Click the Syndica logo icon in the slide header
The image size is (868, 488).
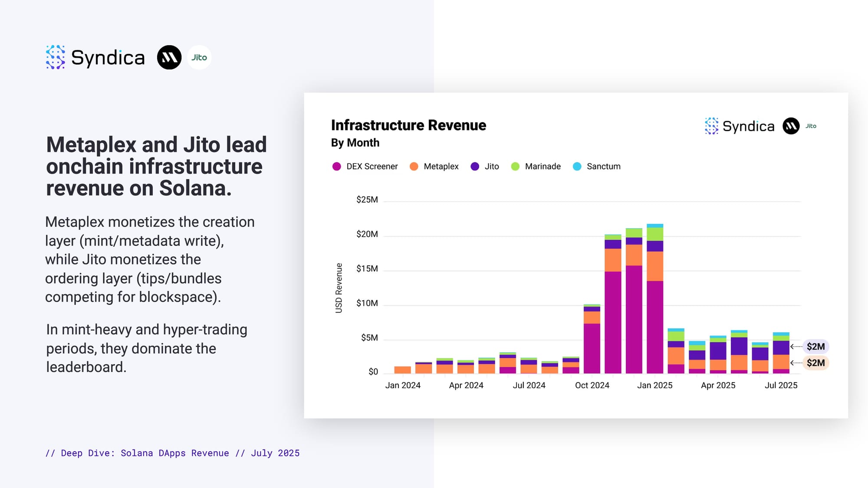click(x=56, y=57)
